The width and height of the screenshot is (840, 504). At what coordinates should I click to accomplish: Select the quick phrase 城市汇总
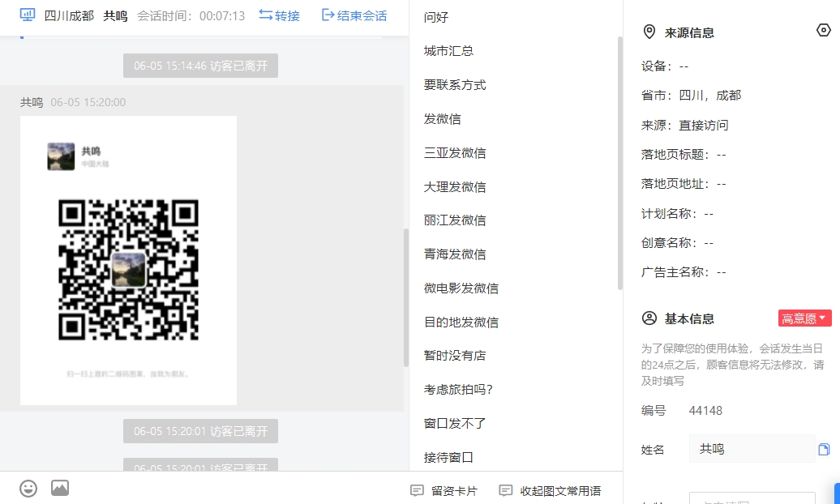pyautogui.click(x=448, y=51)
